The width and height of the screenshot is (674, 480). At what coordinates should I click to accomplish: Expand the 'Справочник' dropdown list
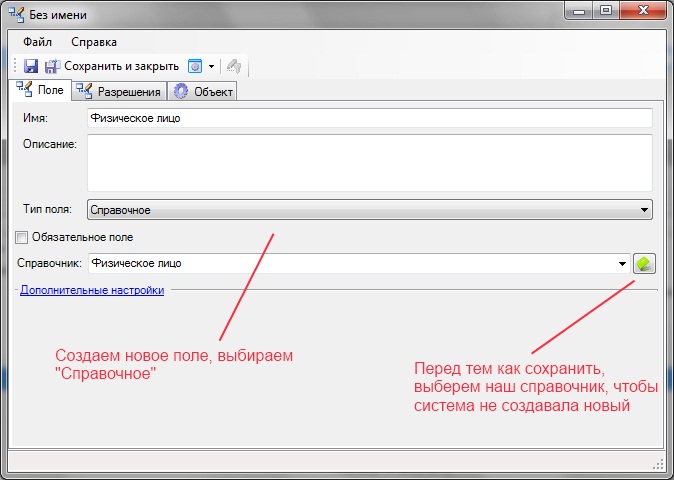622,264
